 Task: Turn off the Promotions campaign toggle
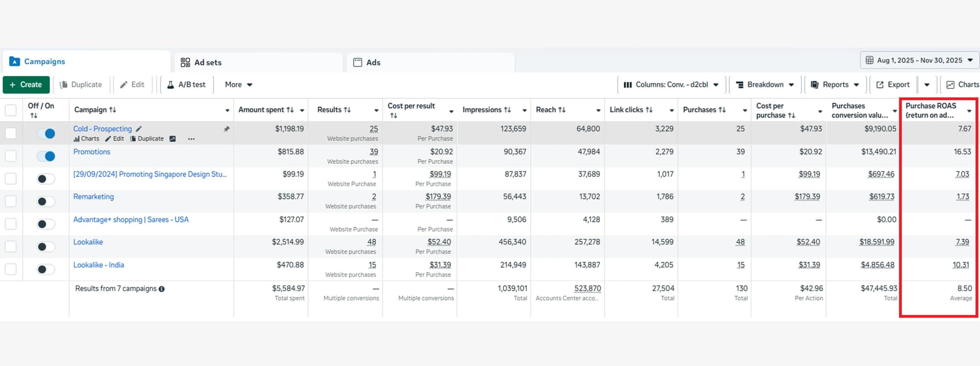coord(46,156)
